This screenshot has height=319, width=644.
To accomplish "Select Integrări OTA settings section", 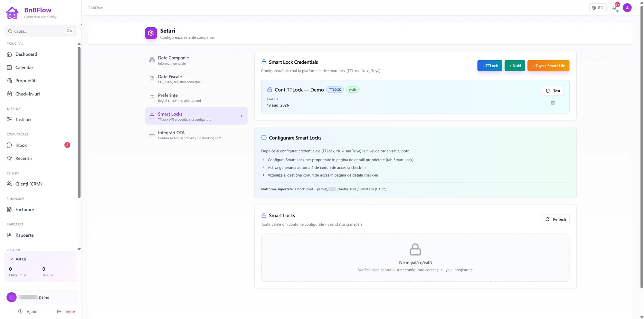I will click(x=196, y=135).
